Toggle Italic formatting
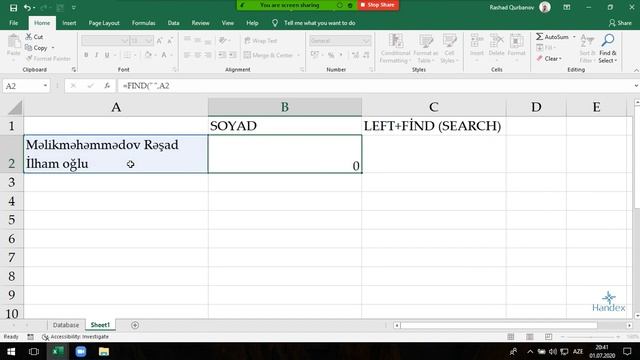Image resolution: width=640 pixels, height=360 pixels. [96, 55]
